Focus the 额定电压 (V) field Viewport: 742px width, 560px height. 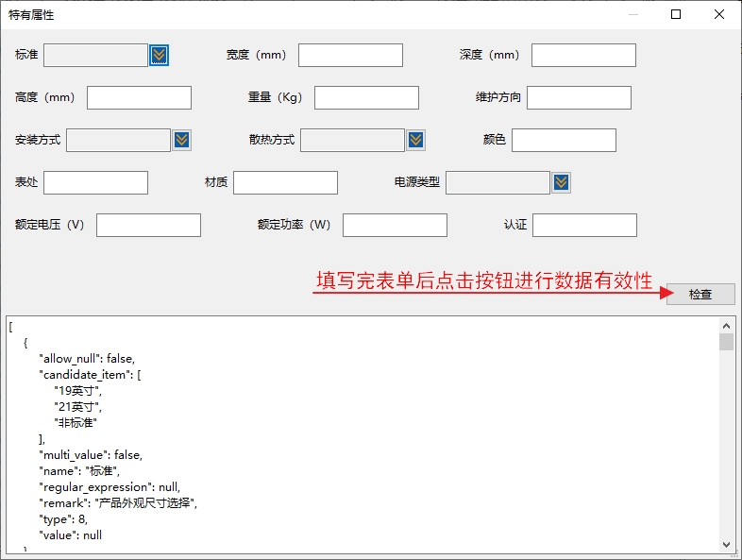(148, 225)
